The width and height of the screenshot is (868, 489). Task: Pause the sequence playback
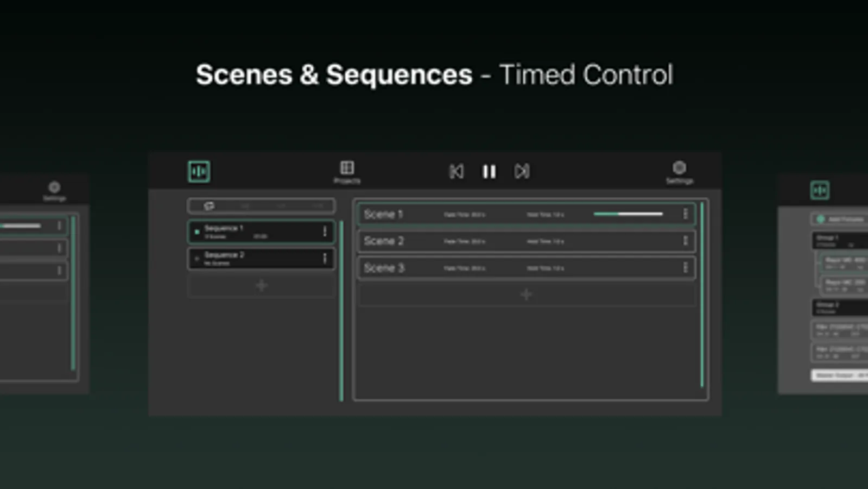[x=489, y=172]
